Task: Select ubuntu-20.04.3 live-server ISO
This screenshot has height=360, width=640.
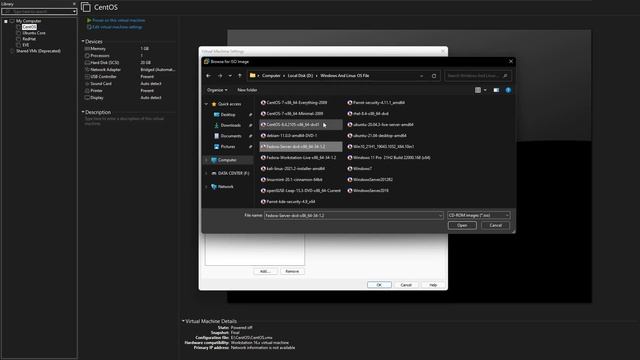Action: point(380,125)
